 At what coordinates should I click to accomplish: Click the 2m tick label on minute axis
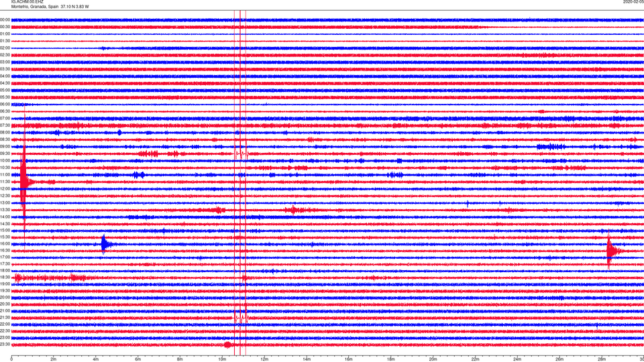[x=54, y=359]
